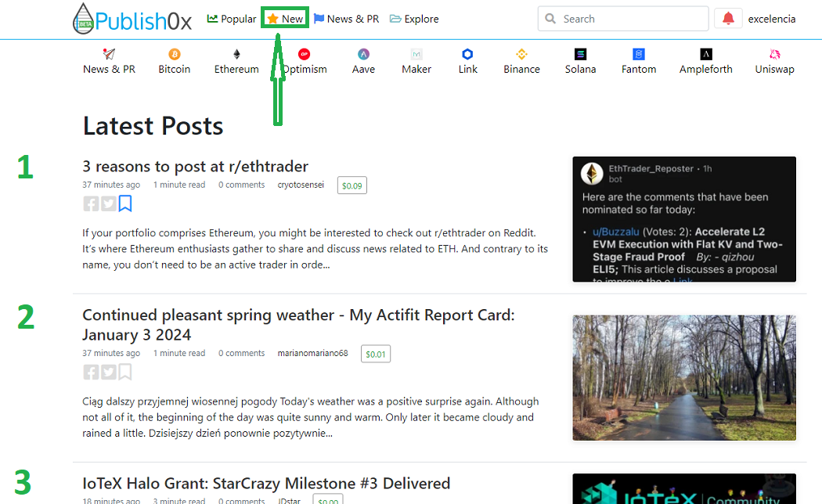The width and height of the screenshot is (822, 504).
Task: Share the r/ethtrader post on Twitter
Action: click(109, 203)
